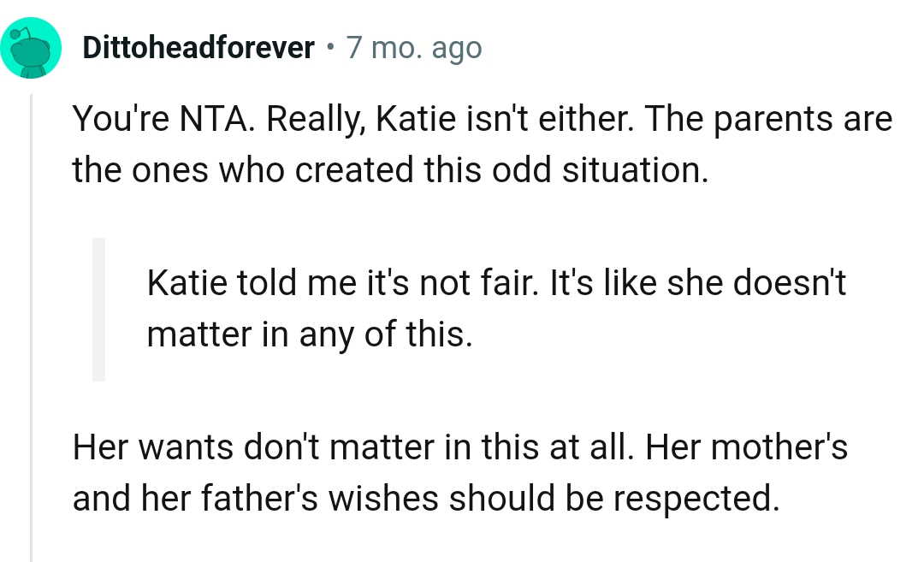Click the line starting 'You're NTA. Really'
The image size is (924, 562).
click(482, 119)
